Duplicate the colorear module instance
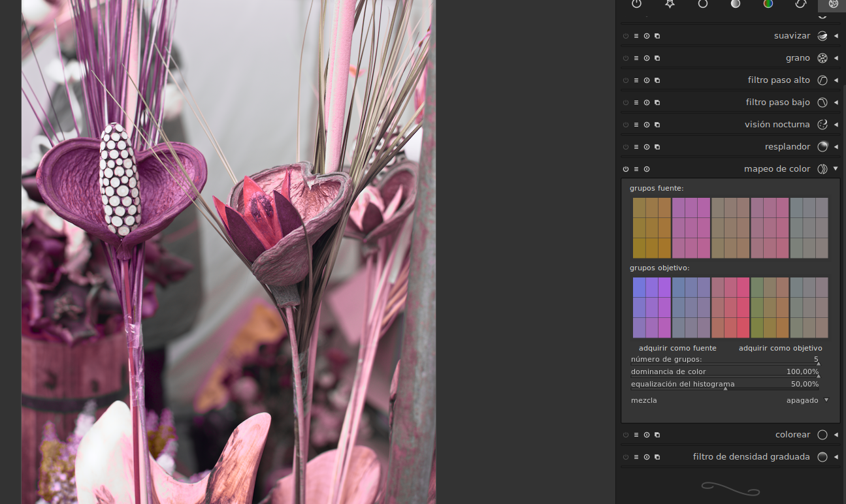The image size is (846, 504). 657,435
